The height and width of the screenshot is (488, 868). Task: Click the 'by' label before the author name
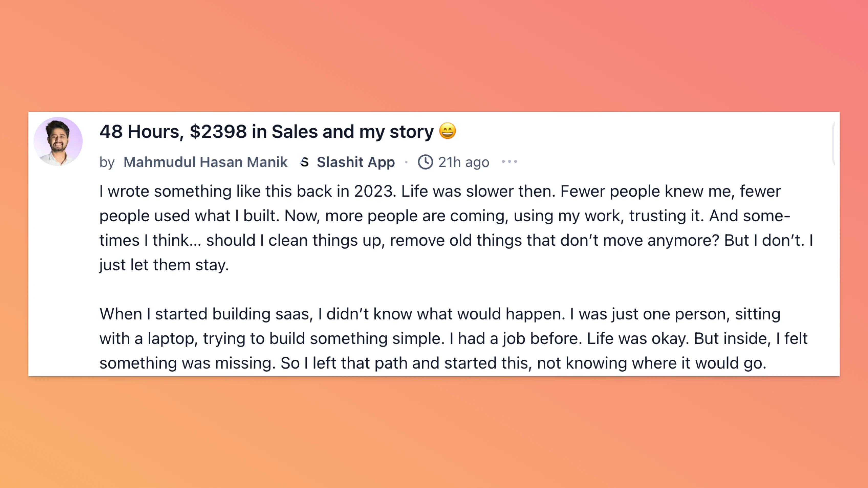(107, 162)
